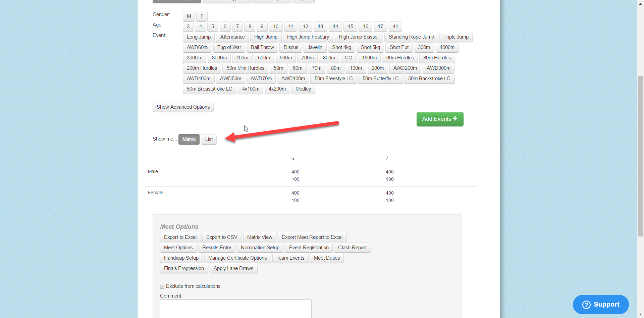This screenshot has height=318, width=644.
Task: Switch to Matrix view toggle
Action: pyautogui.click(x=189, y=139)
